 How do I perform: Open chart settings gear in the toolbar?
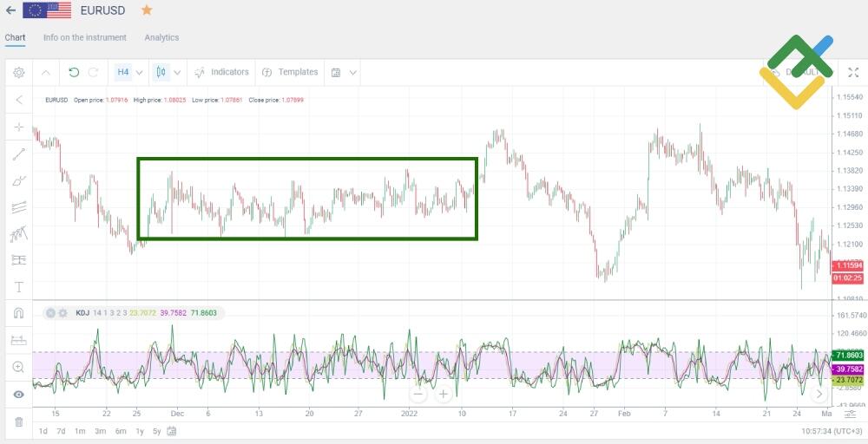19,73
